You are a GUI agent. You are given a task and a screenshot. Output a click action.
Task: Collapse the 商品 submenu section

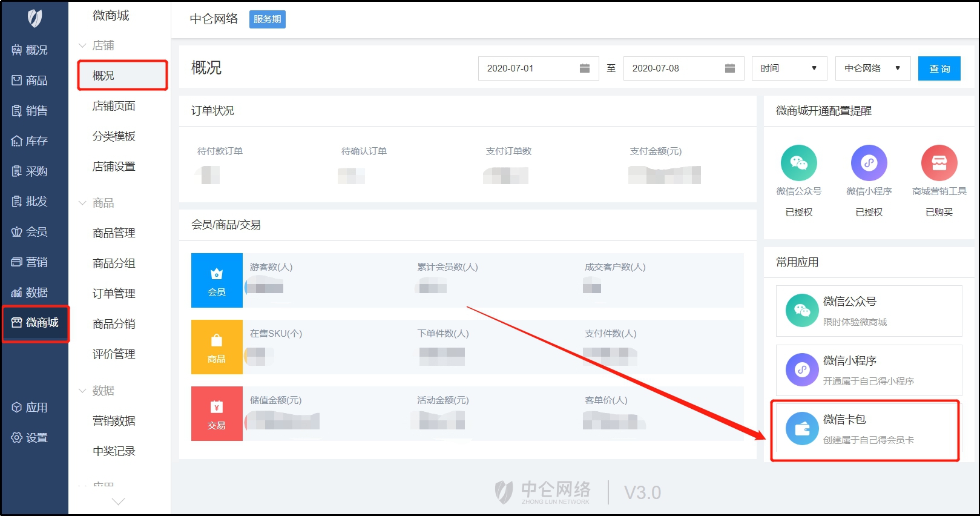click(x=83, y=203)
